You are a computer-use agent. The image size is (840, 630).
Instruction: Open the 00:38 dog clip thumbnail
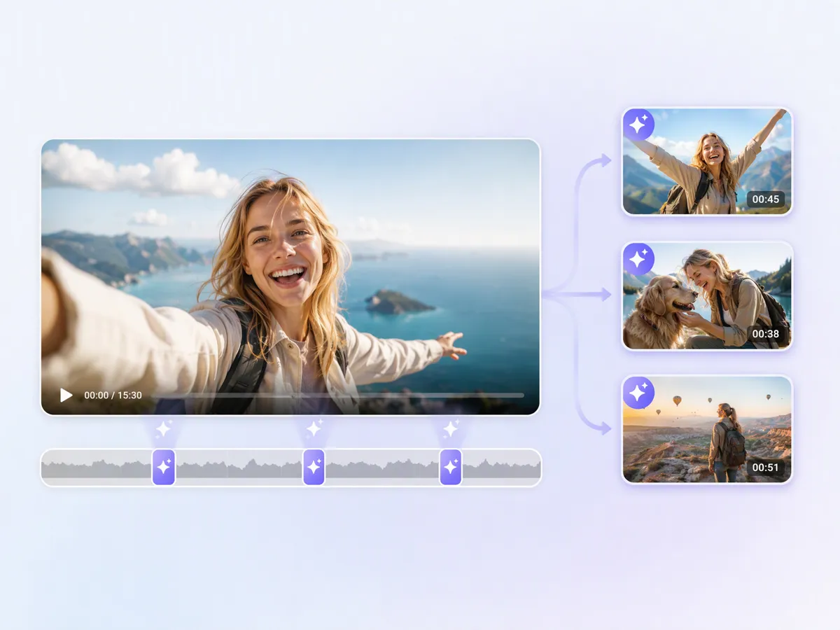pyautogui.click(x=707, y=295)
